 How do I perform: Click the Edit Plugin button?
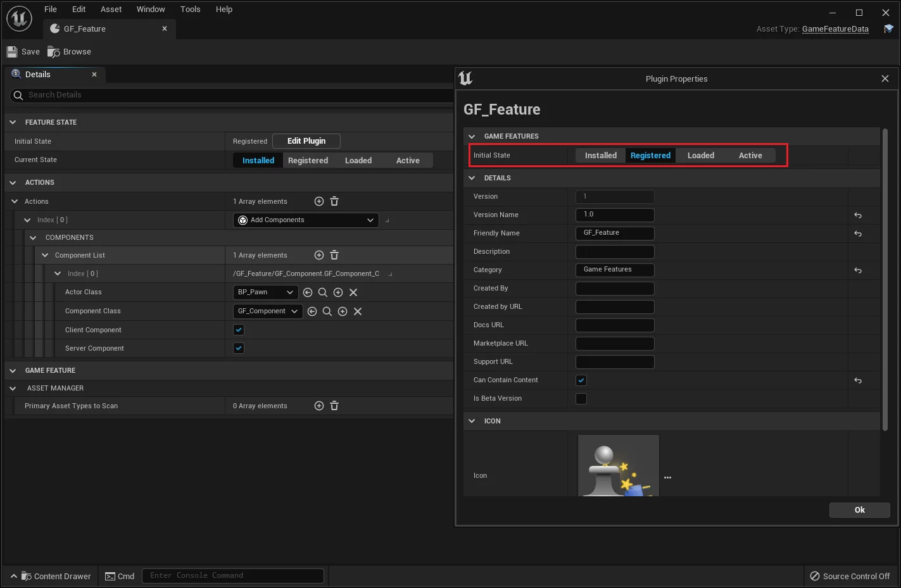306,141
